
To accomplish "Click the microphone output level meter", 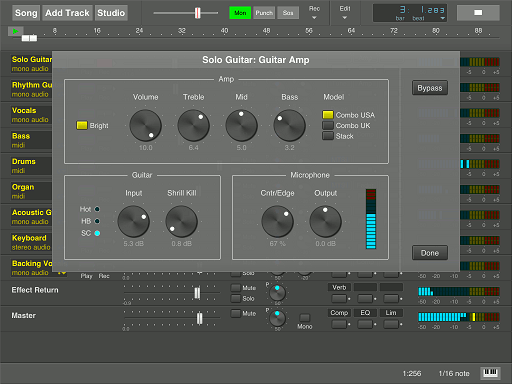I will (x=371, y=219).
